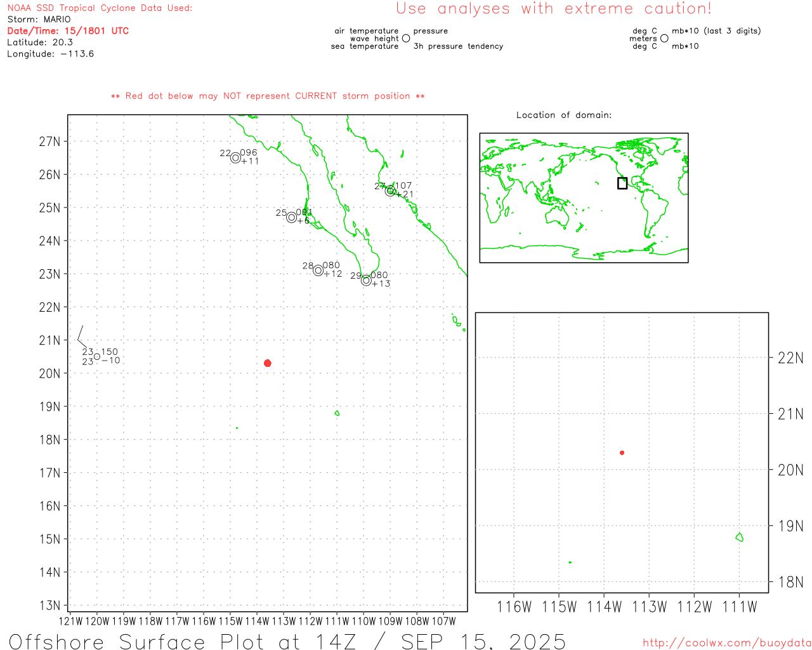The width and height of the screenshot is (812, 650).
Task: Click the buoy station marker reading 27 107
Action: click(390, 190)
